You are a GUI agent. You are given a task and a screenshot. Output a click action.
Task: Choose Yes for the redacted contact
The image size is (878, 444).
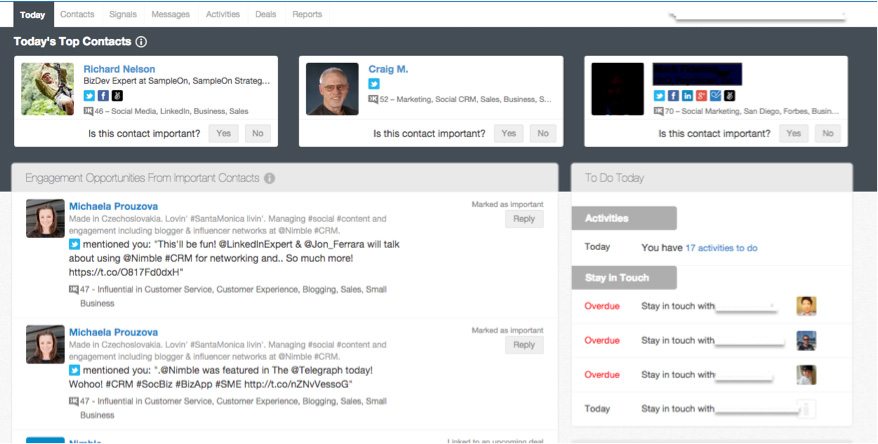(793, 133)
